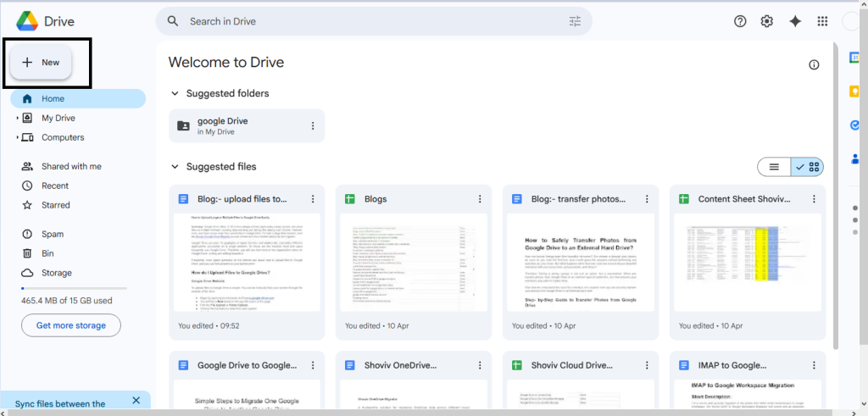The height and width of the screenshot is (416, 868).
Task: Open Google Tasks side panel icon
Action: point(855,125)
